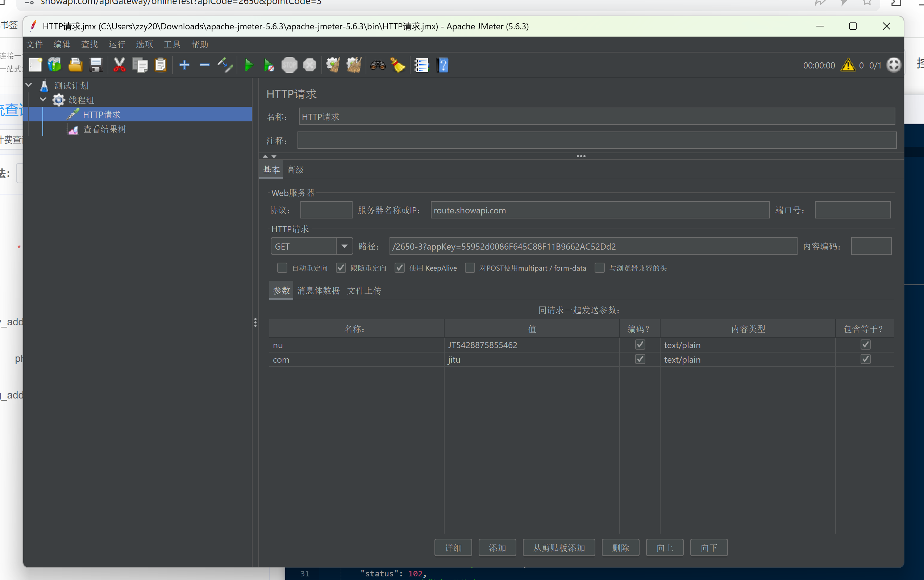Click the 添加 button
The width and height of the screenshot is (924, 580).
497,547
